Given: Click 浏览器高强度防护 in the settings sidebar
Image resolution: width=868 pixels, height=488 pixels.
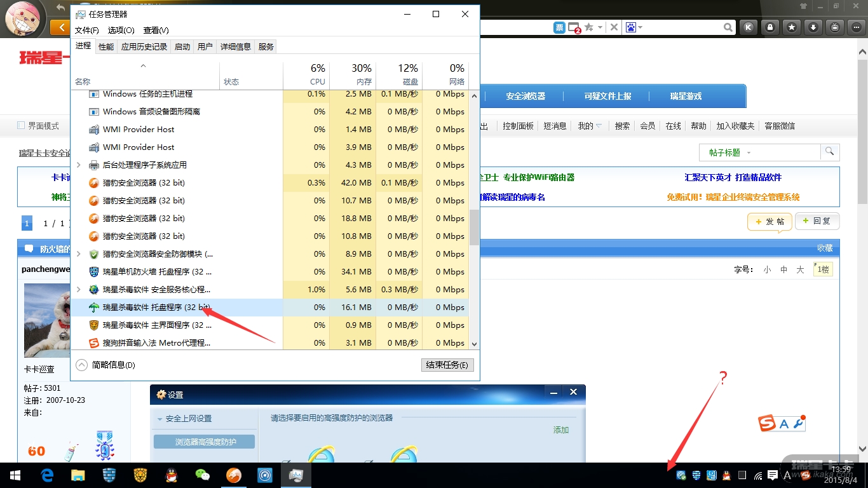Looking at the screenshot, I should click(x=204, y=442).
